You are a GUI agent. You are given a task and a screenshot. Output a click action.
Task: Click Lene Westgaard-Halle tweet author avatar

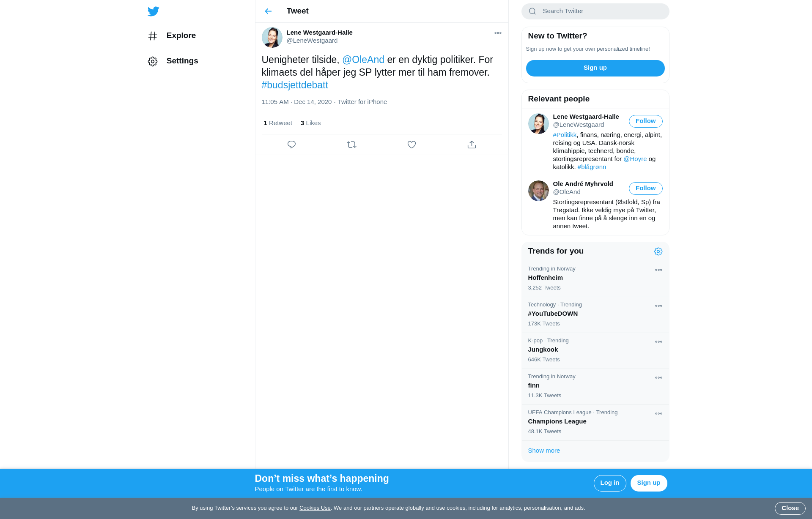pyautogui.click(x=272, y=37)
